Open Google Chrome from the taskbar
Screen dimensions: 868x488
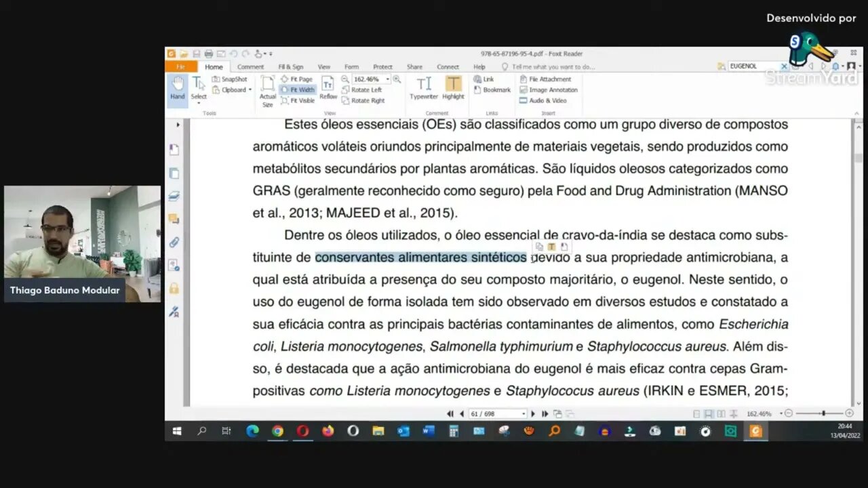click(x=277, y=431)
